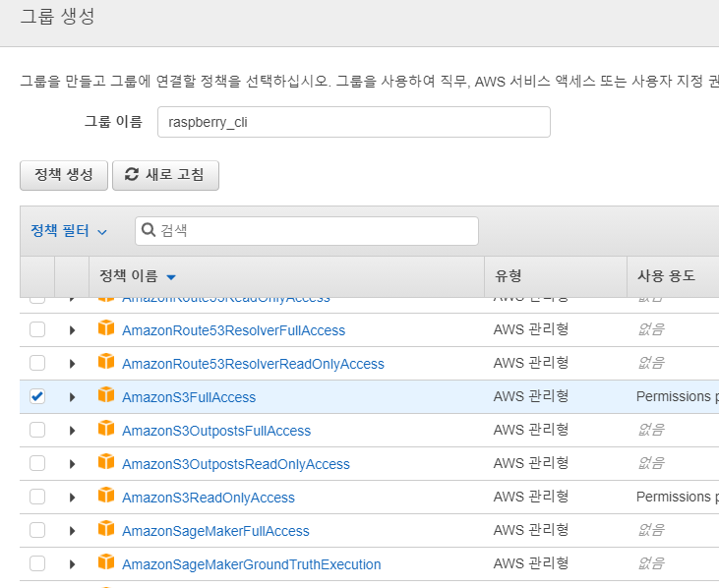Open AmazonSageMakerFullAccess policy link
The image size is (719, 588).
tap(215, 531)
